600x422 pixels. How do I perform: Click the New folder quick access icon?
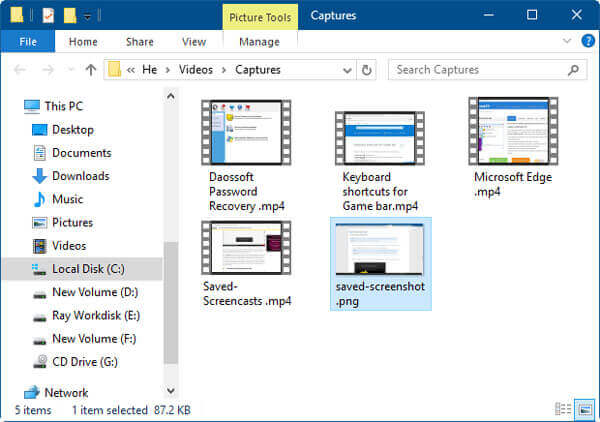coord(70,15)
